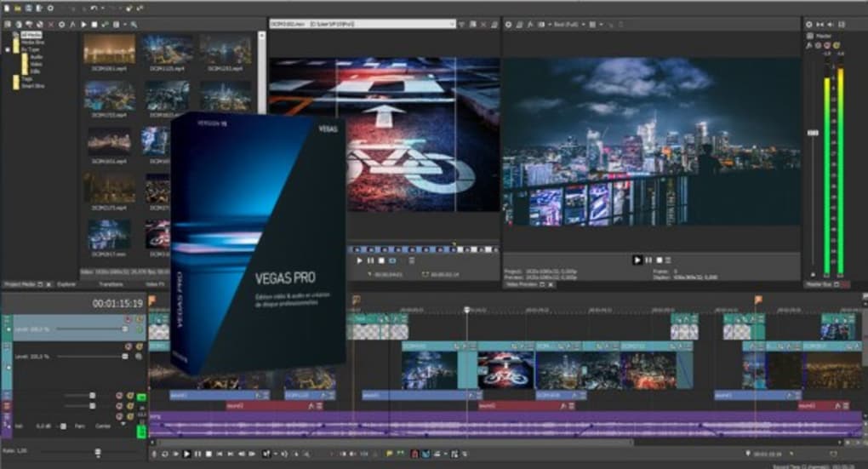
Task: Click the Project Media search magnifier icon
Action: pyautogui.click(x=134, y=25)
